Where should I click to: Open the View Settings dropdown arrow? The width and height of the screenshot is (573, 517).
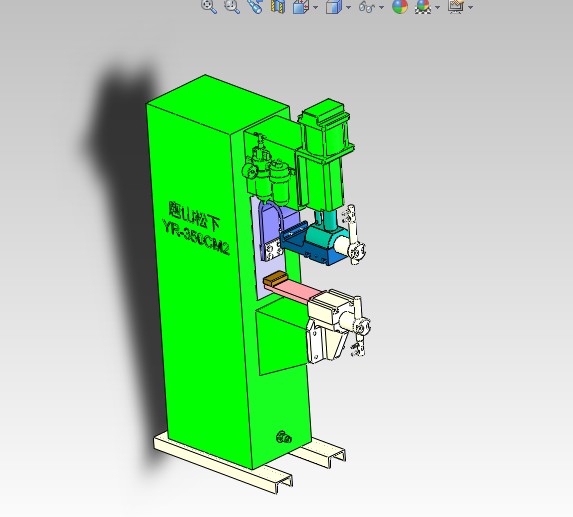(x=470, y=7)
